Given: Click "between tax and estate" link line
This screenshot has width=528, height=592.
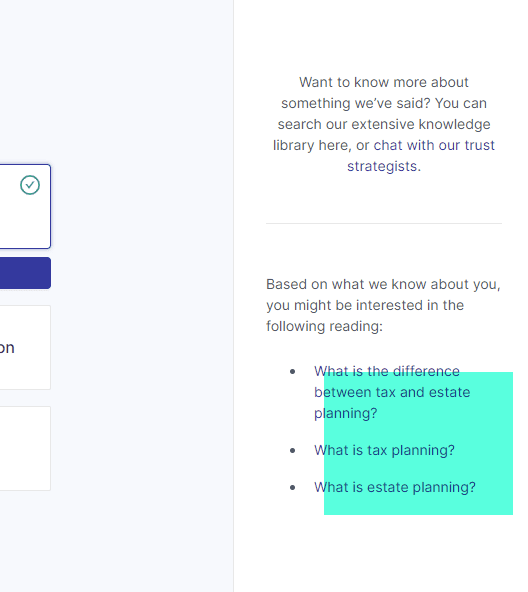Looking at the screenshot, I should click(x=392, y=392).
